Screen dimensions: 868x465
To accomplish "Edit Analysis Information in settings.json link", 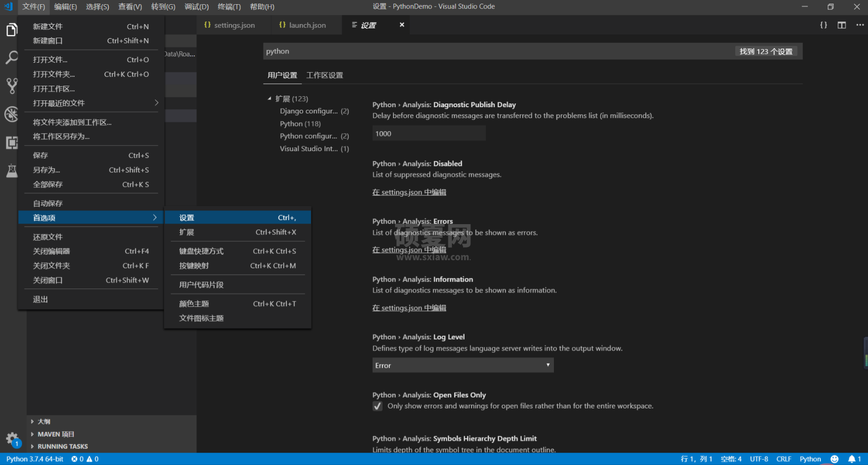I will pyautogui.click(x=409, y=308).
